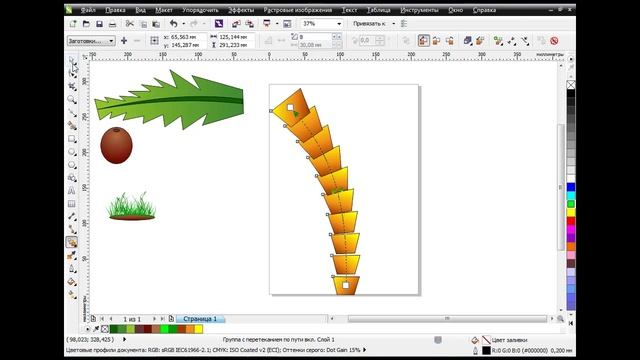Select the Crop tool in toolbox
This screenshot has height=360, width=640.
pos(72,87)
